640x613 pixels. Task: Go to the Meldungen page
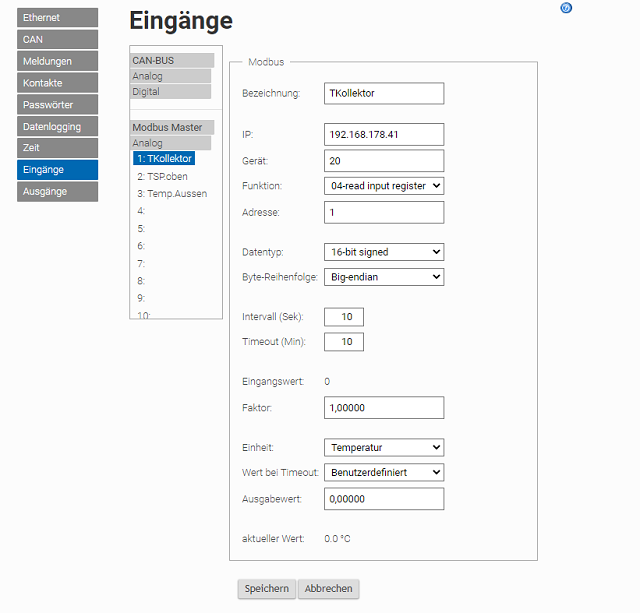coord(57,61)
